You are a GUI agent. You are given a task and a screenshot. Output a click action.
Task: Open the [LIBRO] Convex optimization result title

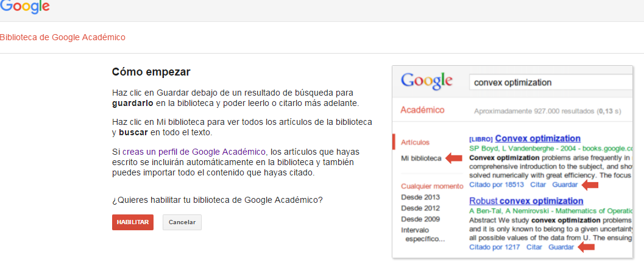pos(525,138)
